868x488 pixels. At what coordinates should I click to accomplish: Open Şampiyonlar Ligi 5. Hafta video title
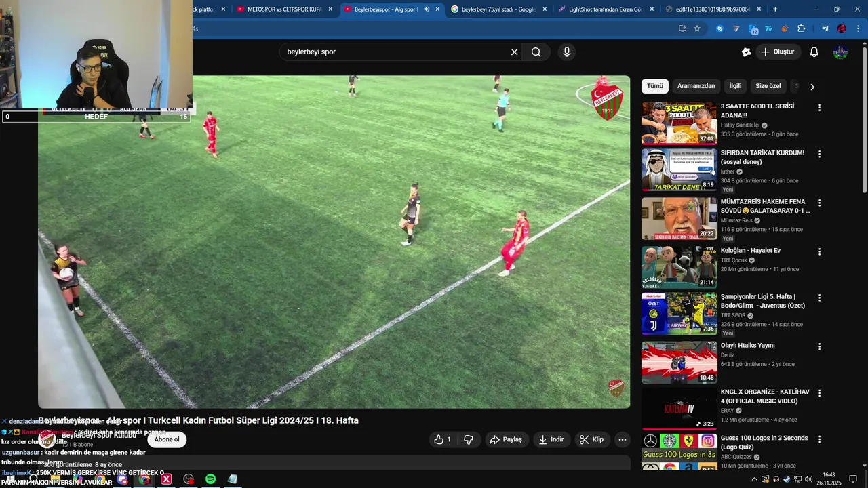coord(762,301)
